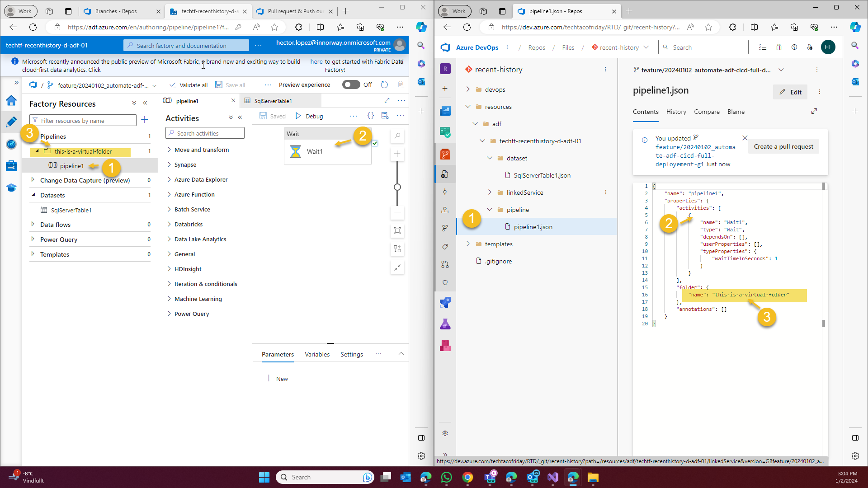868x488 pixels.
Task: Switch to the Variables tab below the canvas
Action: point(317,354)
